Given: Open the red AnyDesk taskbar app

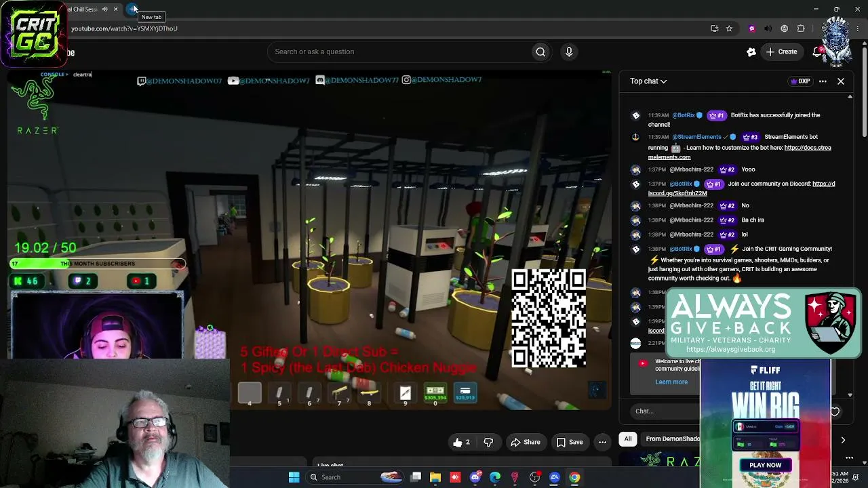Looking at the screenshot, I should coord(455,477).
